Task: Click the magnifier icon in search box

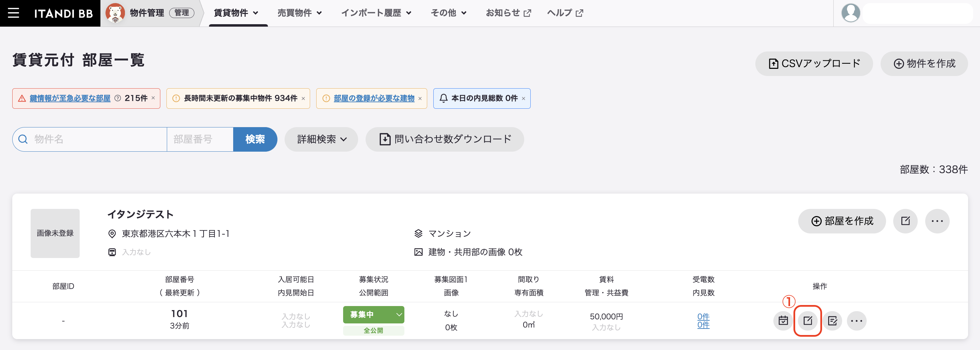Action: point(23,139)
